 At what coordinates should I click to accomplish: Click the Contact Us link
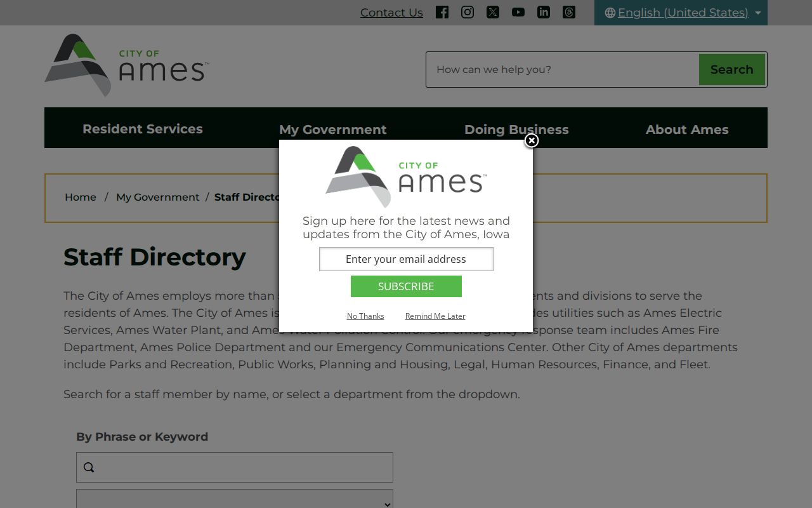point(391,13)
